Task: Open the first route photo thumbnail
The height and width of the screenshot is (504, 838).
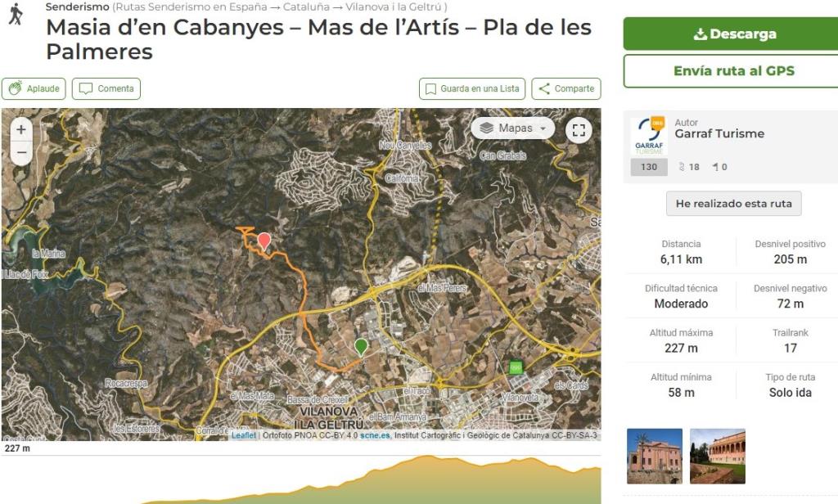Action: pos(655,456)
